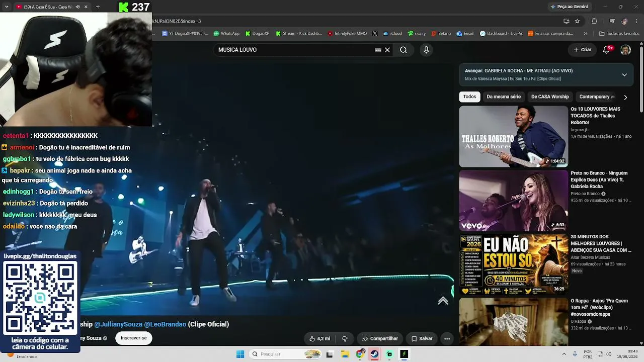Click the Salvar button

pyautogui.click(x=422, y=339)
